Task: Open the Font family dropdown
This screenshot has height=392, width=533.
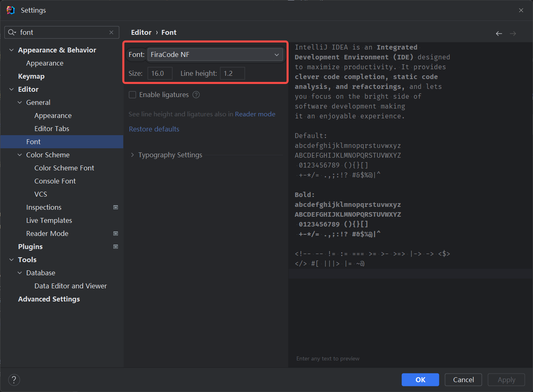Action: 215,54
